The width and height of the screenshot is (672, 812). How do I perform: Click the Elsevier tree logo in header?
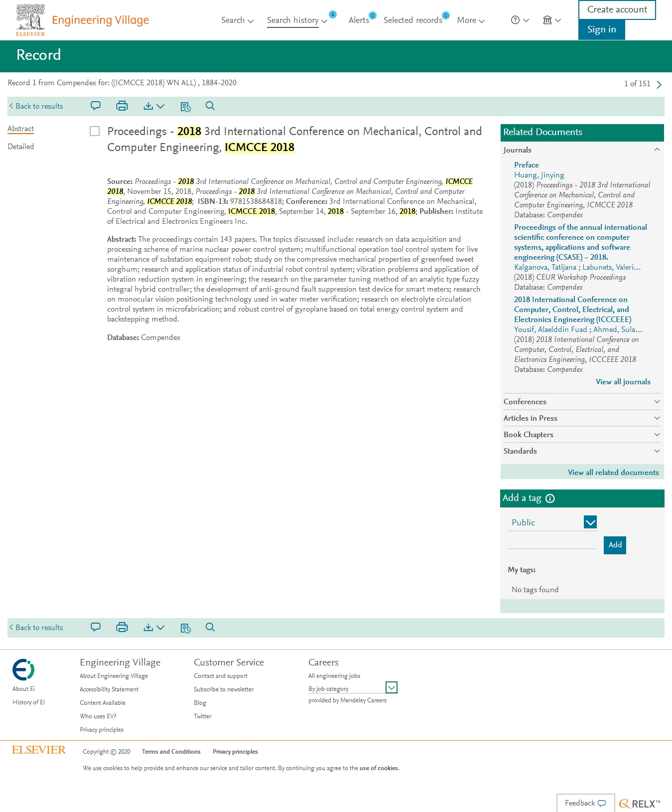[x=30, y=20]
